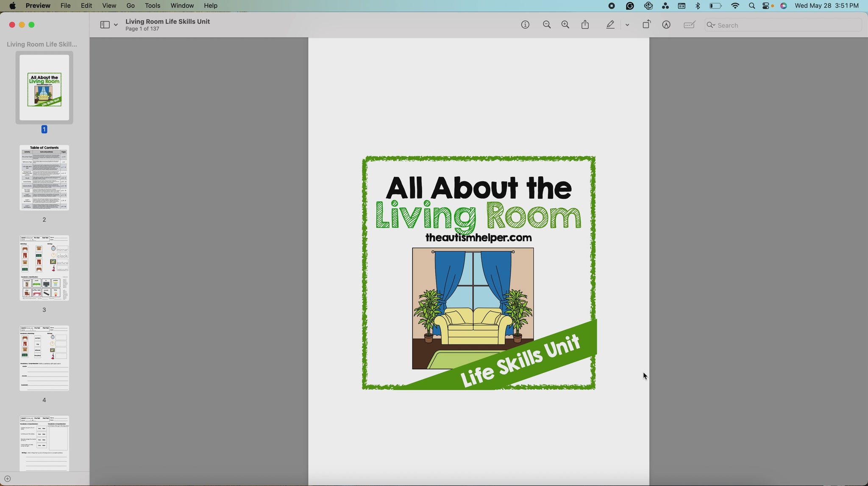Zoom out with the minus magnifier
The image size is (868, 486).
547,25
